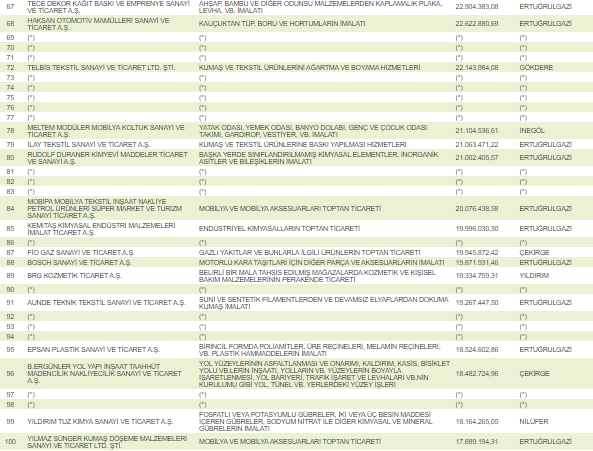The width and height of the screenshot is (593, 451).
Task: Select the MELTEM MODÜLER MOBİLYA company entry
Action: (x=106, y=131)
